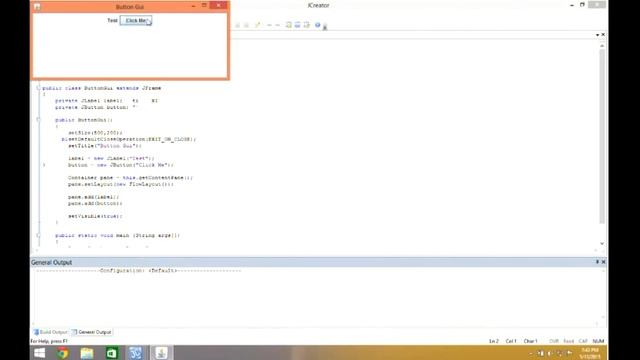Click the editor vertical scrollbar up arrow
Viewport: 640px width, 360px height.
(602, 46)
